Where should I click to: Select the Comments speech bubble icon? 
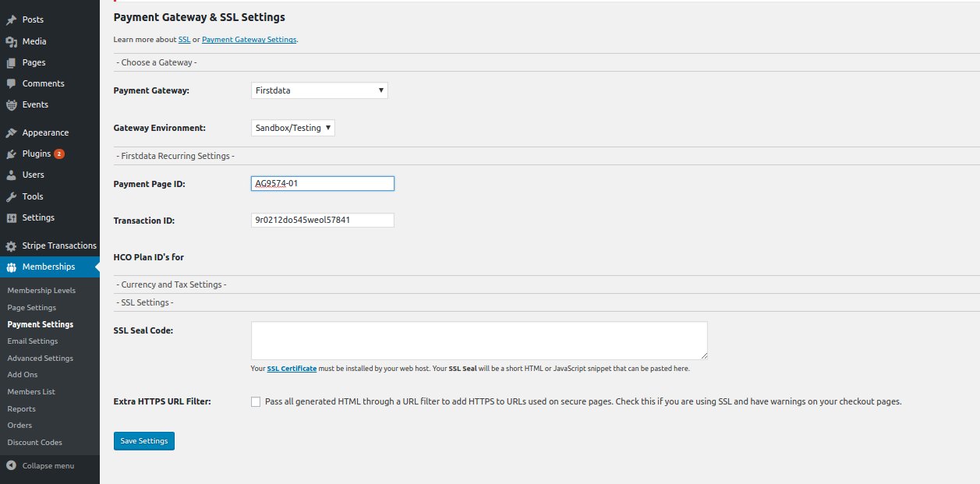pos(11,83)
